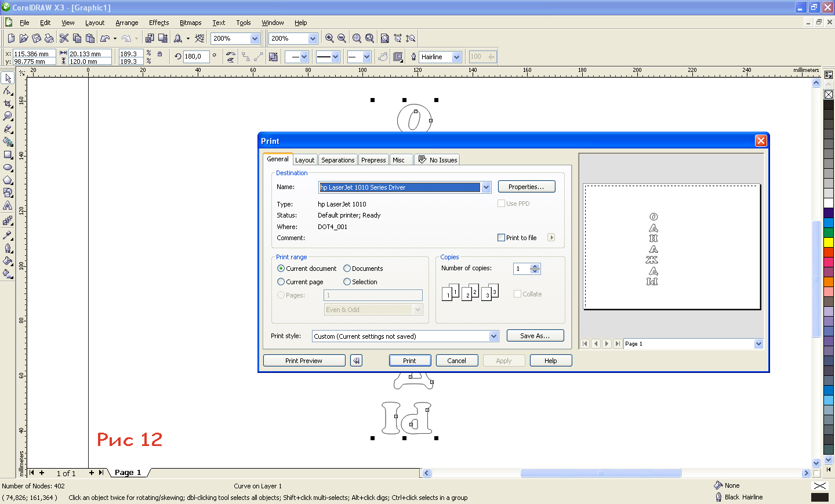Click the Cut scissors toolbar icon

pyautogui.click(x=64, y=38)
